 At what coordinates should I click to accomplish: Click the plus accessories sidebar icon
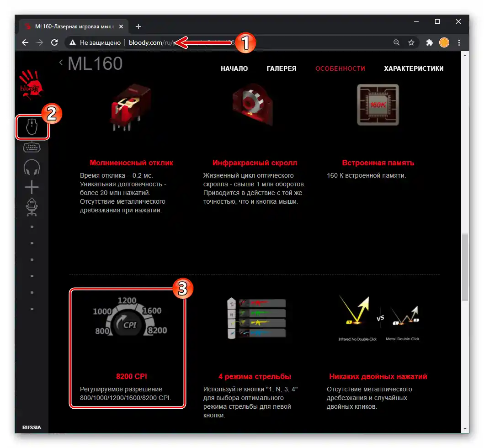tap(32, 187)
